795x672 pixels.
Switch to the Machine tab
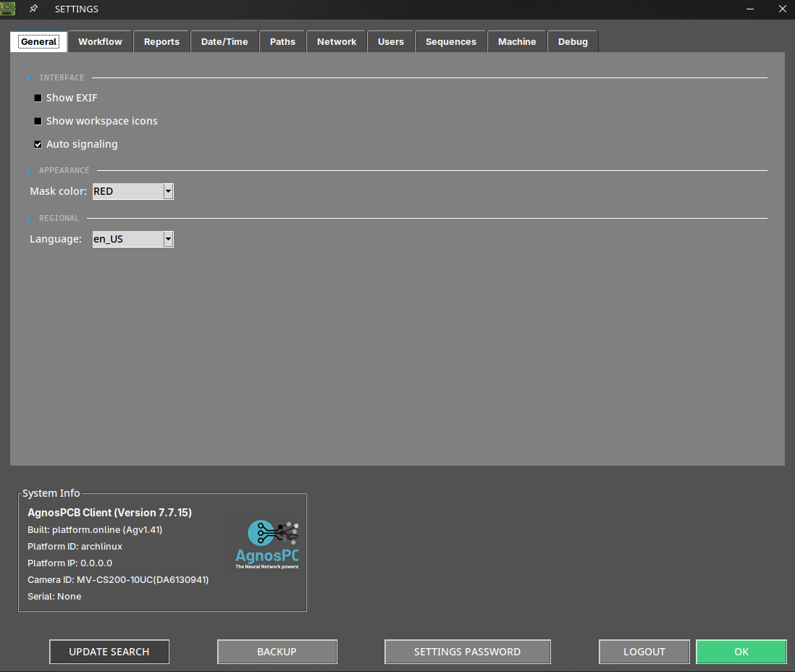point(517,41)
